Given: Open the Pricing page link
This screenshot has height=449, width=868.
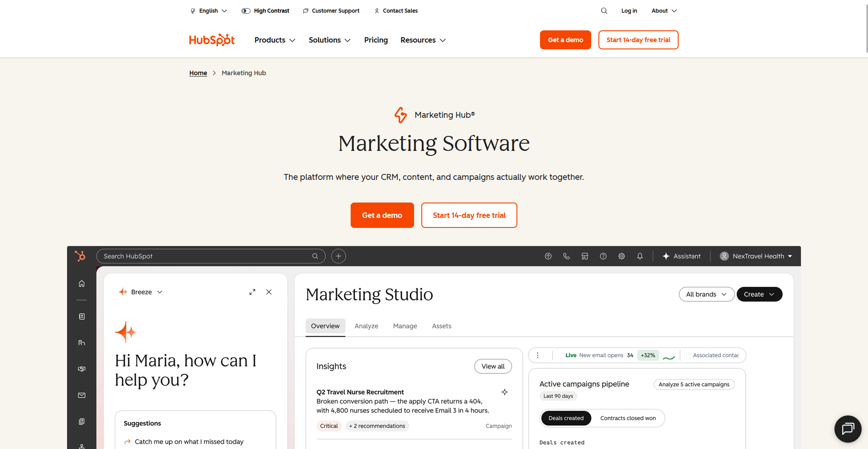Looking at the screenshot, I should click(376, 40).
